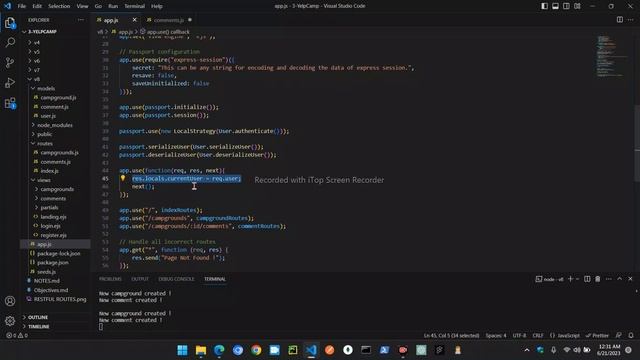Open the Terminal menu
This screenshot has width=640, height=360.
coord(135,6)
